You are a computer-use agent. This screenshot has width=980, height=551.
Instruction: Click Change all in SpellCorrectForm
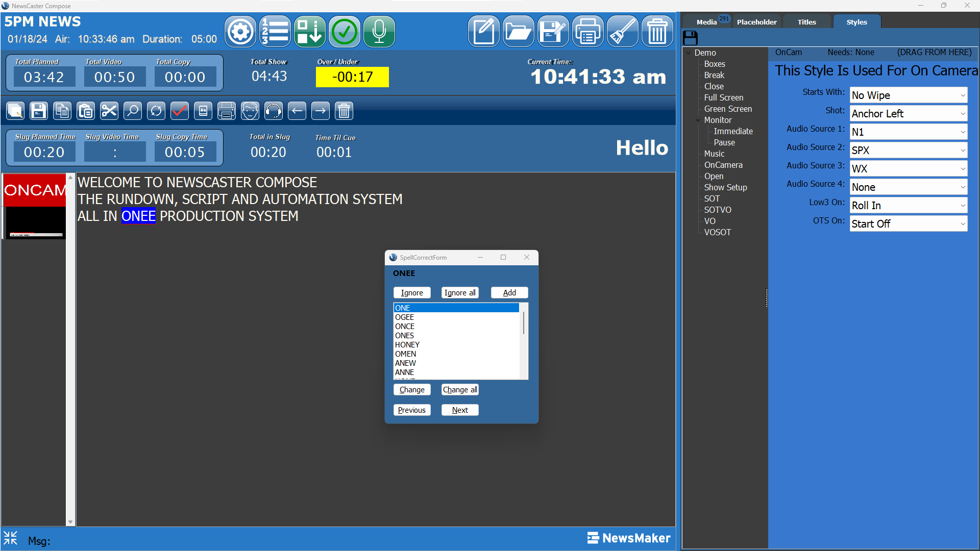[x=460, y=390]
